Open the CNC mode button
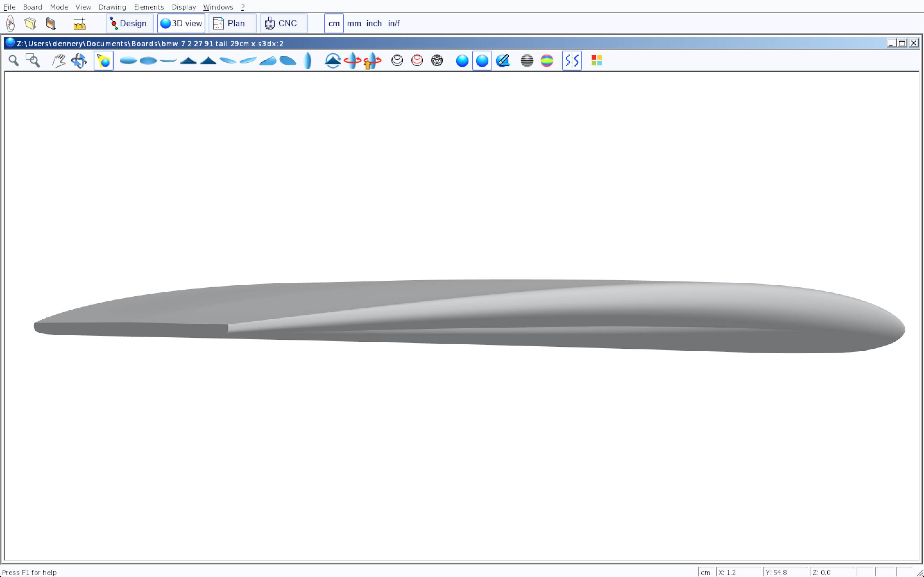Image resolution: width=924 pixels, height=577 pixels. pos(283,24)
